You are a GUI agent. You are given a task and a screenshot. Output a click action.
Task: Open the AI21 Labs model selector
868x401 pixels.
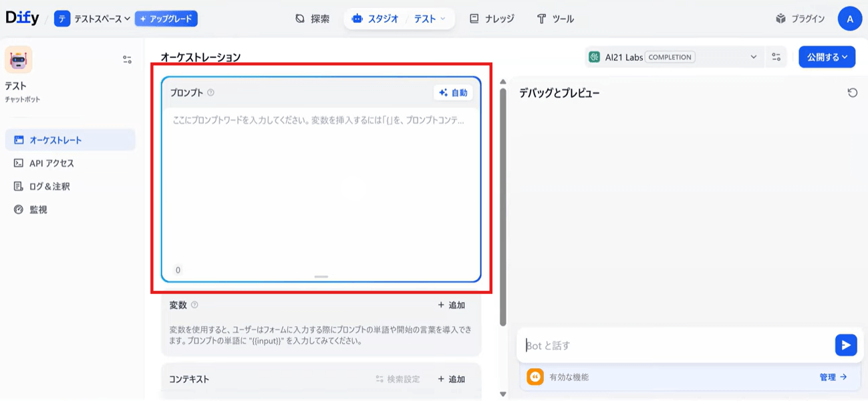click(674, 57)
